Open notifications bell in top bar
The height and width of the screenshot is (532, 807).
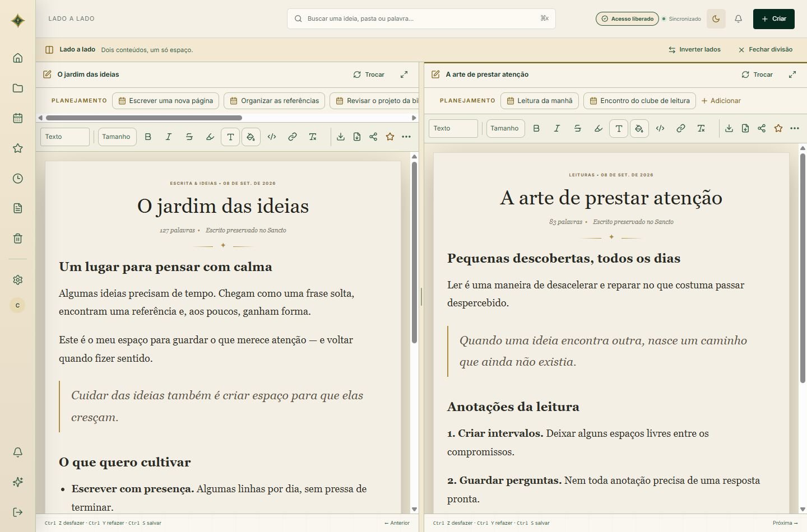coord(739,18)
